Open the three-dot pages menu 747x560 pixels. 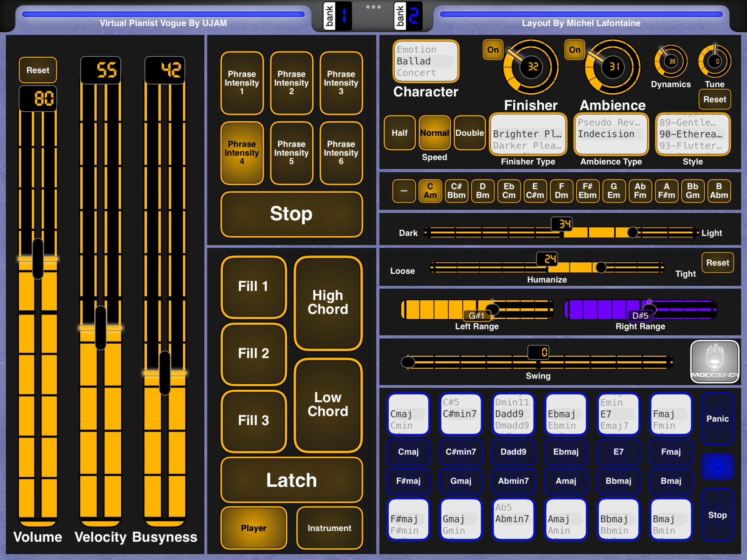(373, 7)
